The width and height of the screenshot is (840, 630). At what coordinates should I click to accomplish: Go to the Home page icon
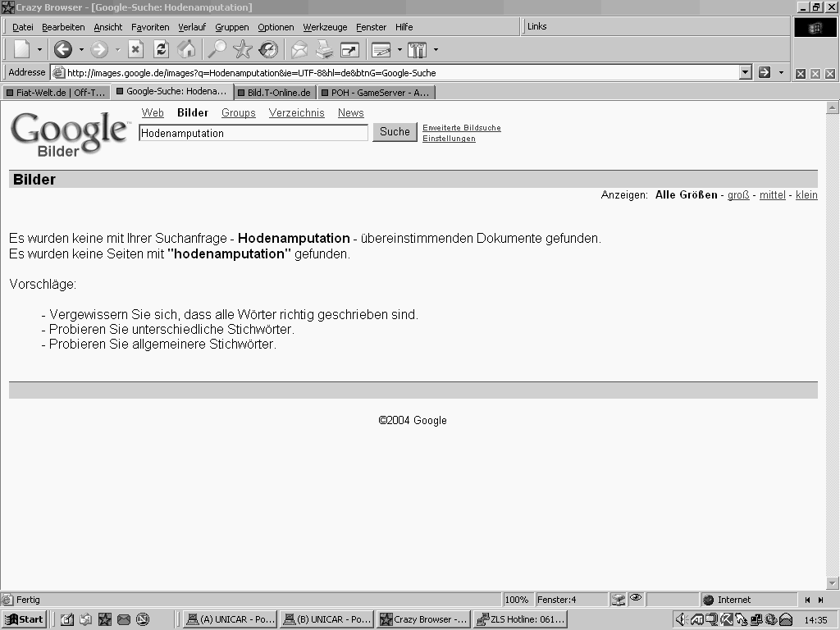pos(187,50)
